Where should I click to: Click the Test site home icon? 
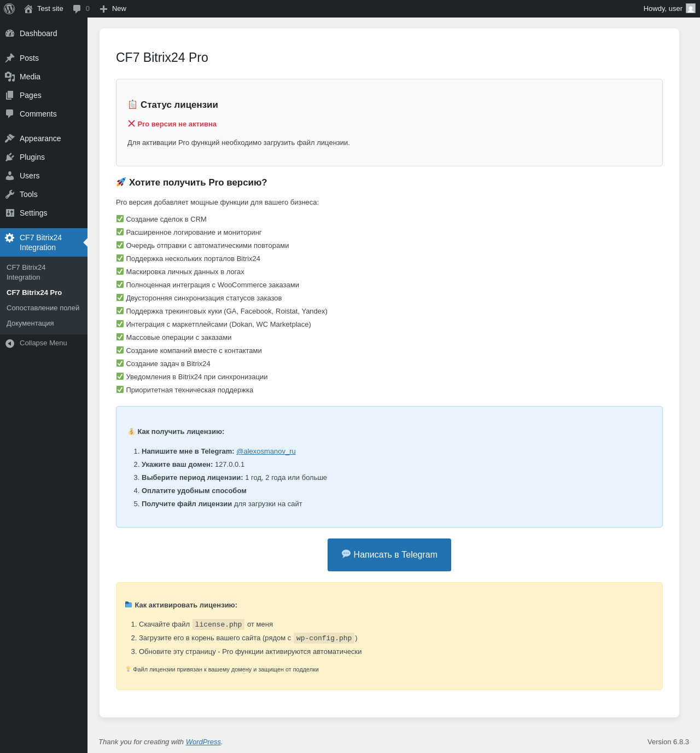point(28,9)
